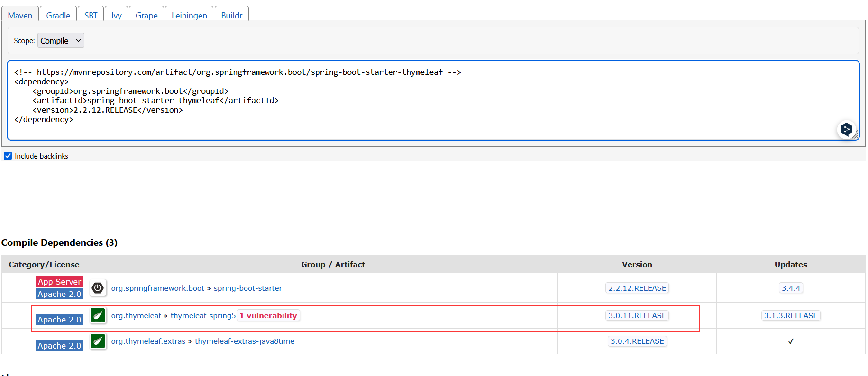Click the Spring Boot power icon in spring-boot-starter row
Screen dimensions: 868x376
tap(98, 288)
